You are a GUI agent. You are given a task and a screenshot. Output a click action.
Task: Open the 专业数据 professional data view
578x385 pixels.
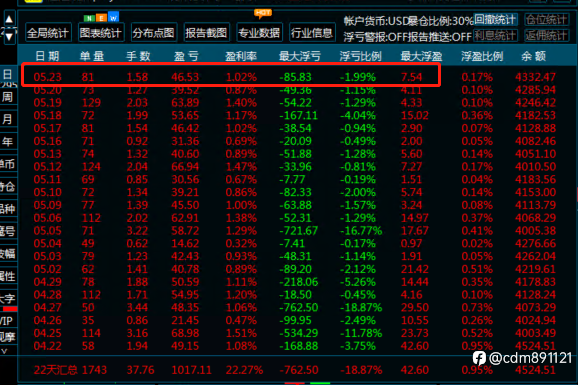(x=259, y=33)
